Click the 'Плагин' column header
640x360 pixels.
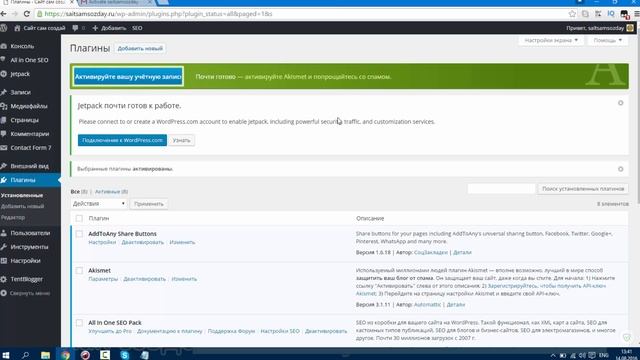coord(99,219)
